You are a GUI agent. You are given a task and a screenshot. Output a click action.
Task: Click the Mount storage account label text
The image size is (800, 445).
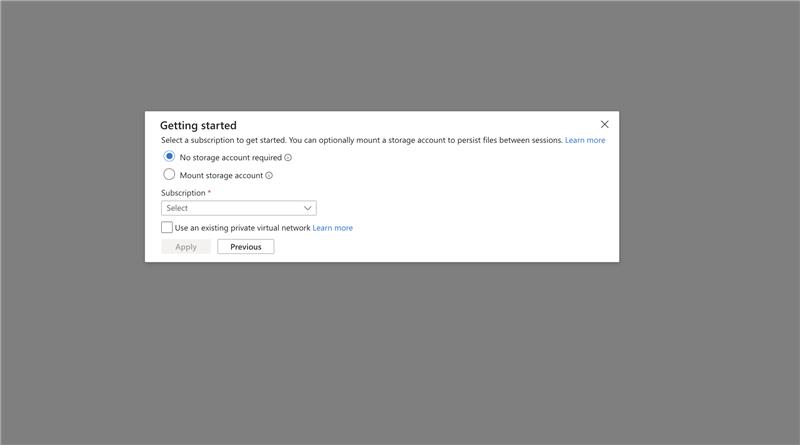221,176
